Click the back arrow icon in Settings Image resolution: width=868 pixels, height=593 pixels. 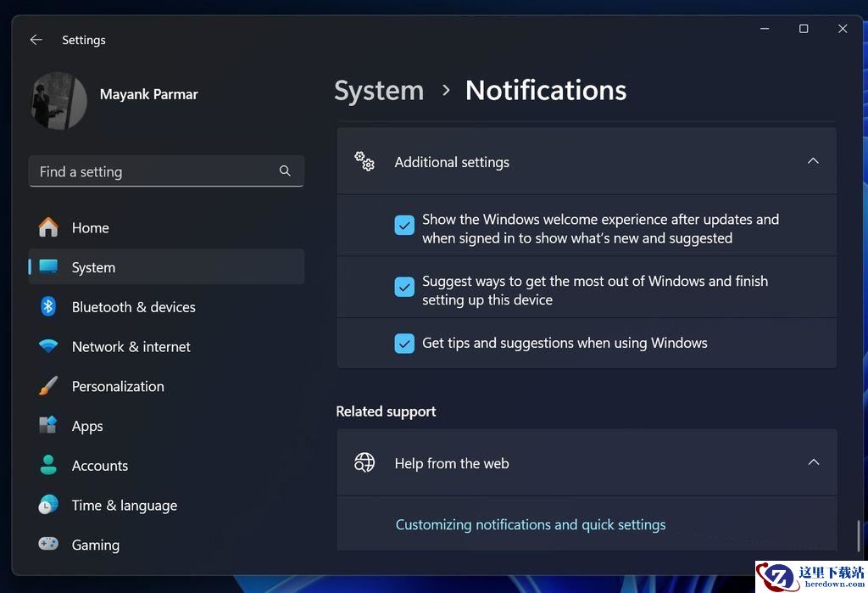(36, 40)
